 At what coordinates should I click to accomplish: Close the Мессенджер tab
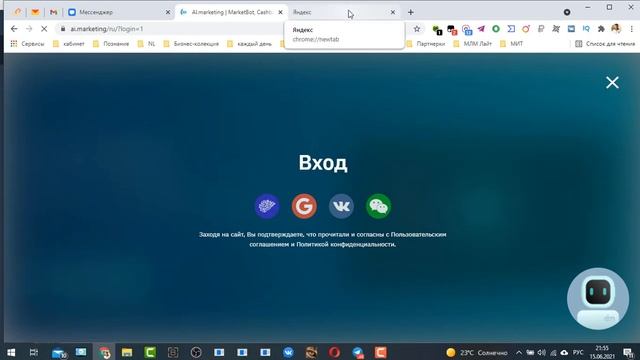point(168,12)
